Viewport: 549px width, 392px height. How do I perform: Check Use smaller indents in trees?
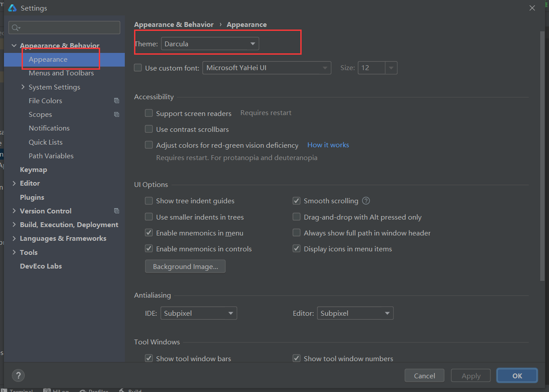pyautogui.click(x=149, y=217)
